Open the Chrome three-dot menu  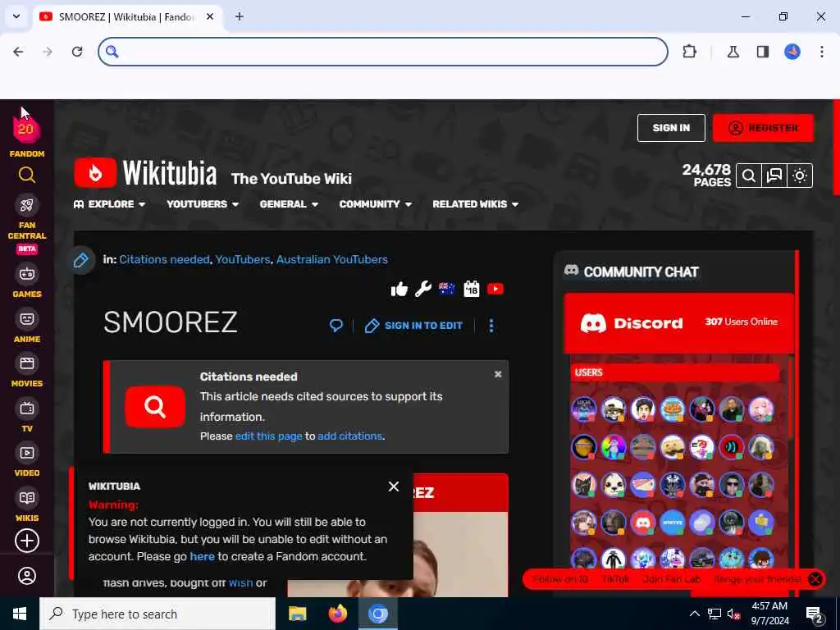click(822, 52)
